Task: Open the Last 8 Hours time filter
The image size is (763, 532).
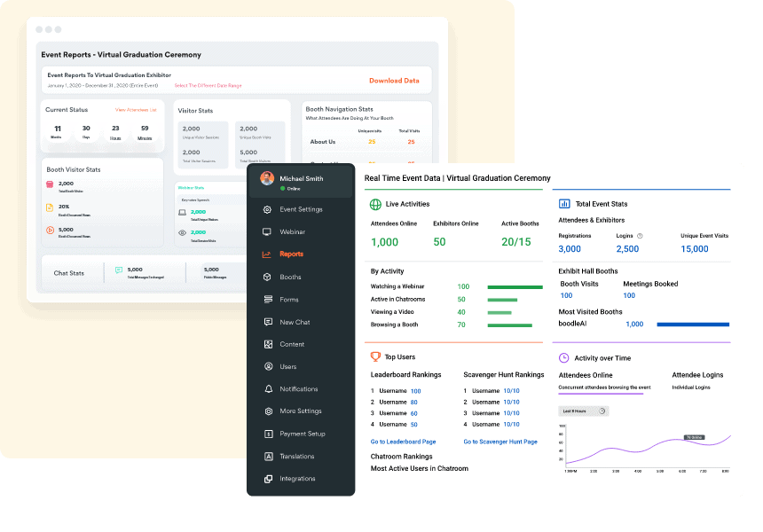Action: pos(584,411)
